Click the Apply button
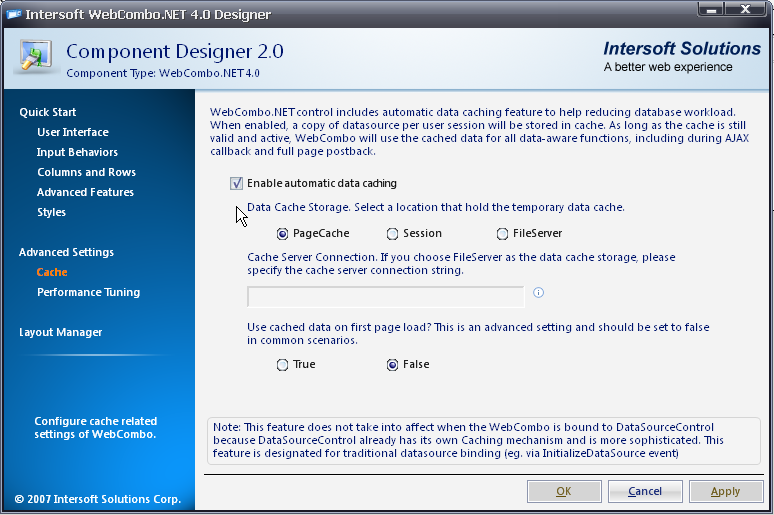 pos(725,491)
